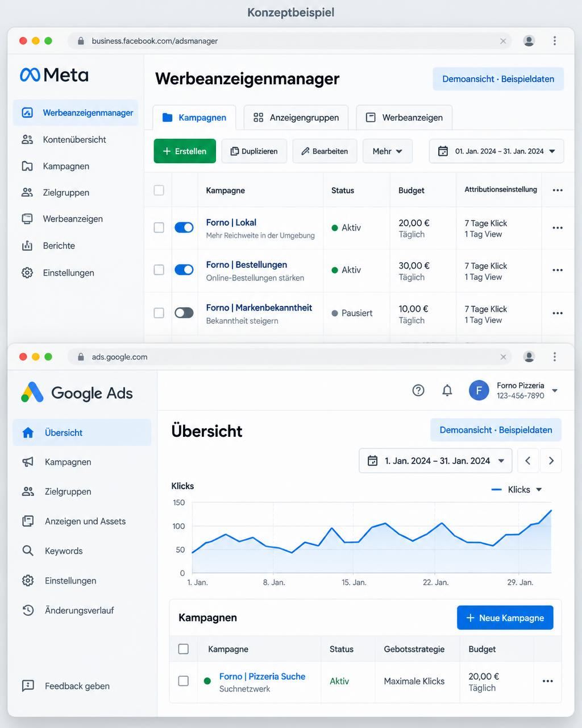Open the notifications bell in Google Ads
Screen dimensions: 582x728
(447, 390)
